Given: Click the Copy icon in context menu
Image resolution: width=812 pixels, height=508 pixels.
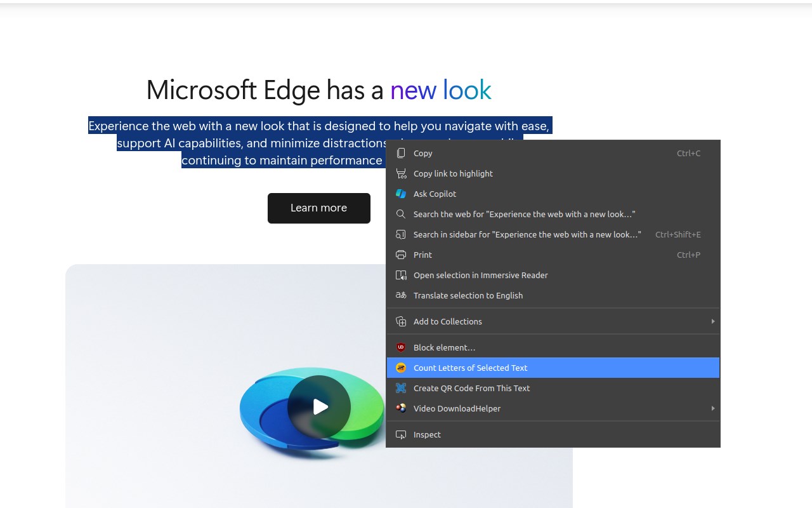Looking at the screenshot, I should point(401,153).
